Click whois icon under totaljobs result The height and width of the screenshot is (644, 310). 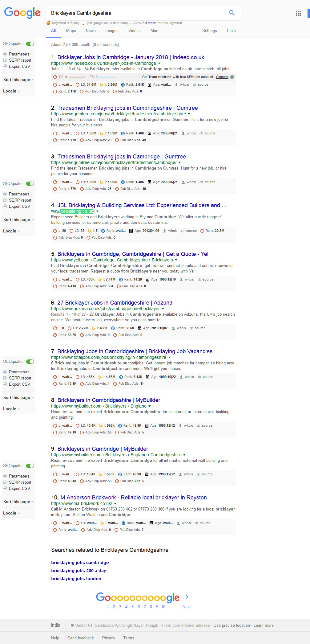pos(181,377)
